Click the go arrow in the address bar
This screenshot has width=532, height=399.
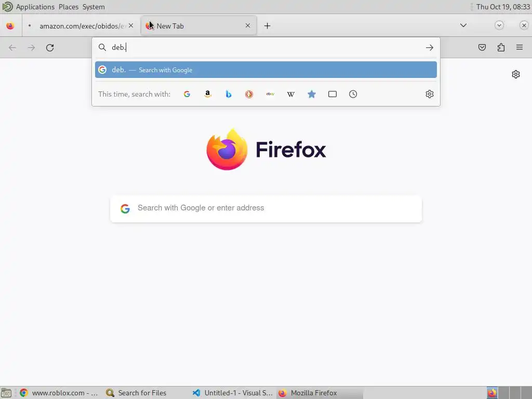(x=430, y=47)
